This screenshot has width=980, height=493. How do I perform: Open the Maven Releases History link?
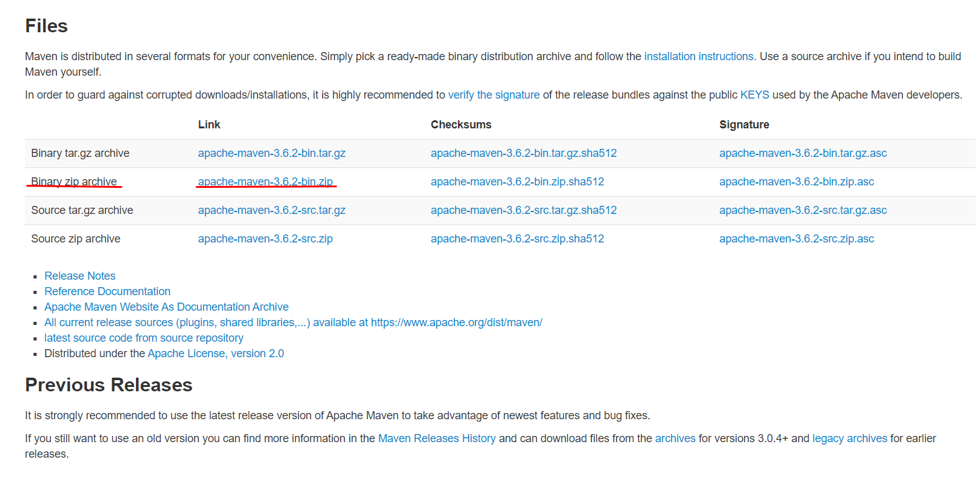(437, 438)
